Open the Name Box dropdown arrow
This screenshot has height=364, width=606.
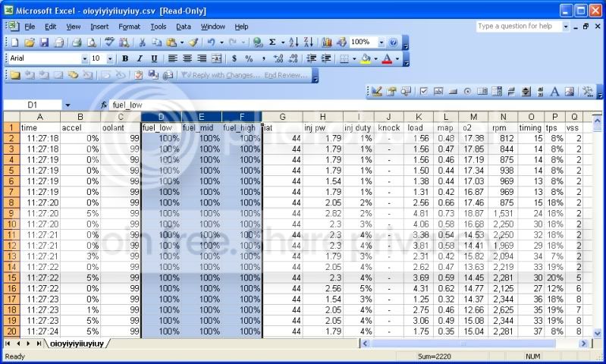coord(68,105)
